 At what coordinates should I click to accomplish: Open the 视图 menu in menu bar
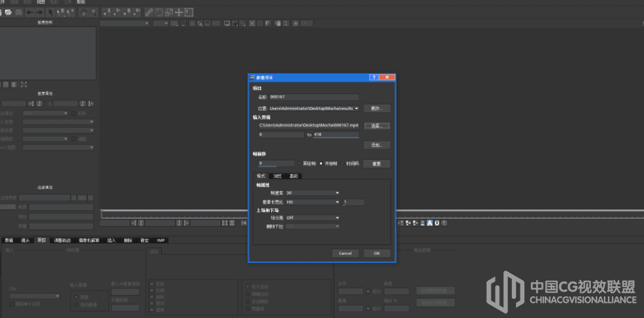(41, 2)
